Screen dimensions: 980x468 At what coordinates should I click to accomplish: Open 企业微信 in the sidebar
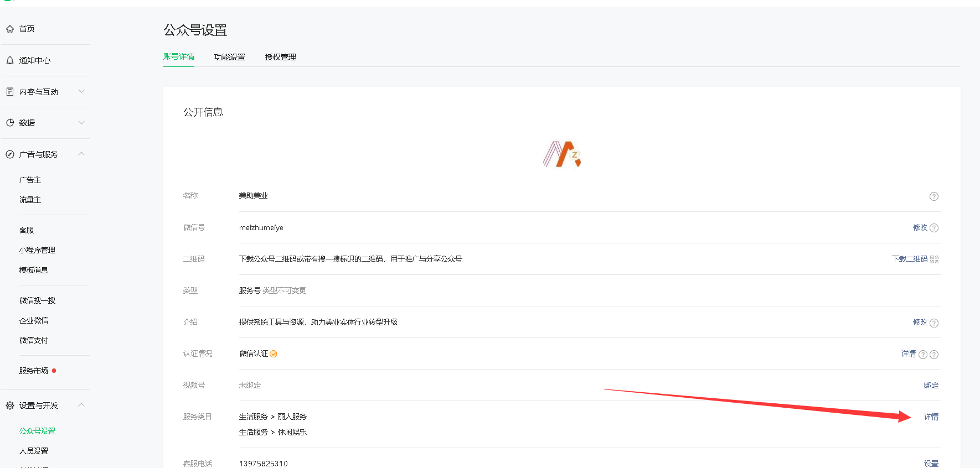point(34,320)
